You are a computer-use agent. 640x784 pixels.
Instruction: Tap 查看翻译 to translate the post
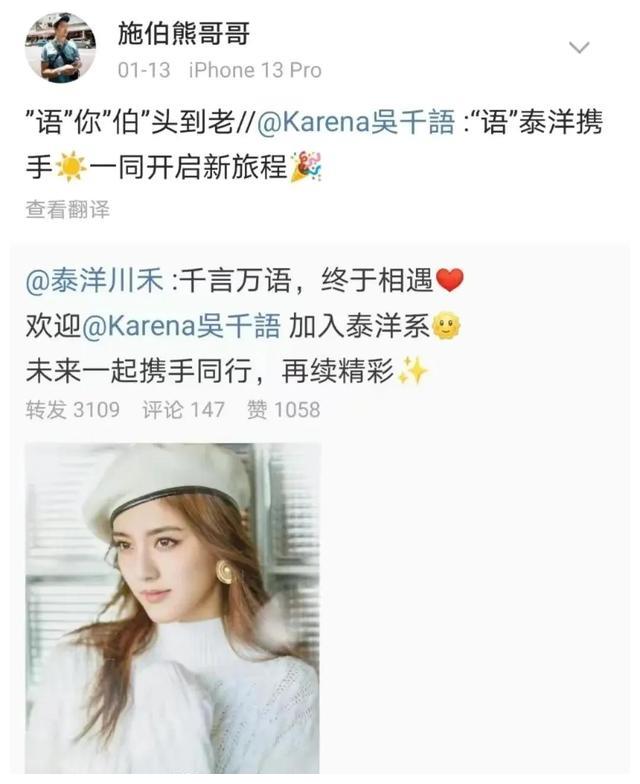68,210
